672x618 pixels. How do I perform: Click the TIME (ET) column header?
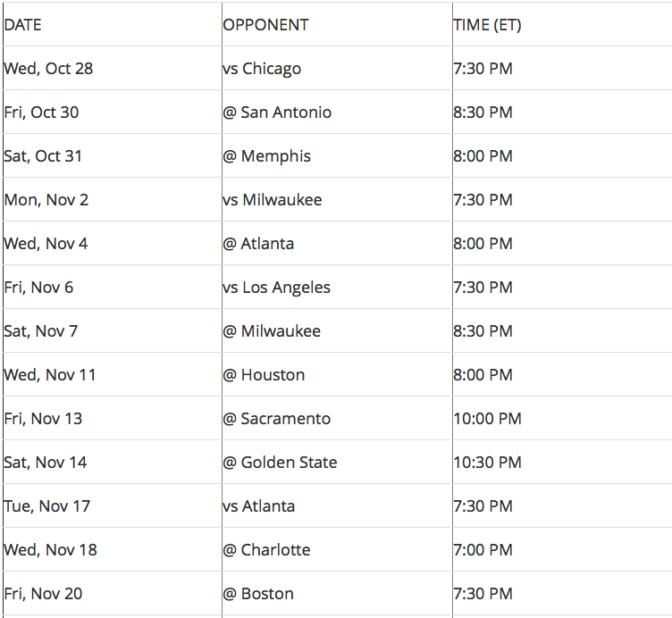487,25
